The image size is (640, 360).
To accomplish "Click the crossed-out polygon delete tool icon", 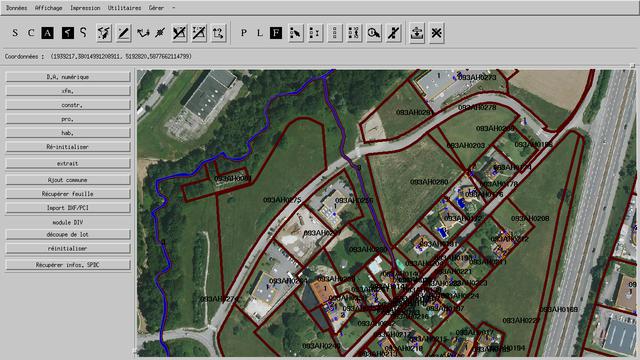I will [x=179, y=33].
